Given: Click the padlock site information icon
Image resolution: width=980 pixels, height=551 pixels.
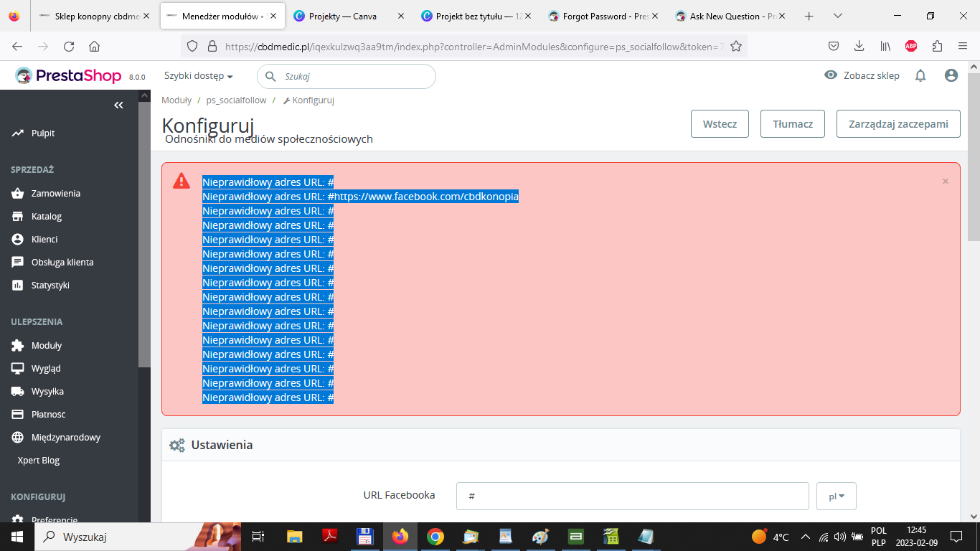Looking at the screenshot, I should (212, 46).
